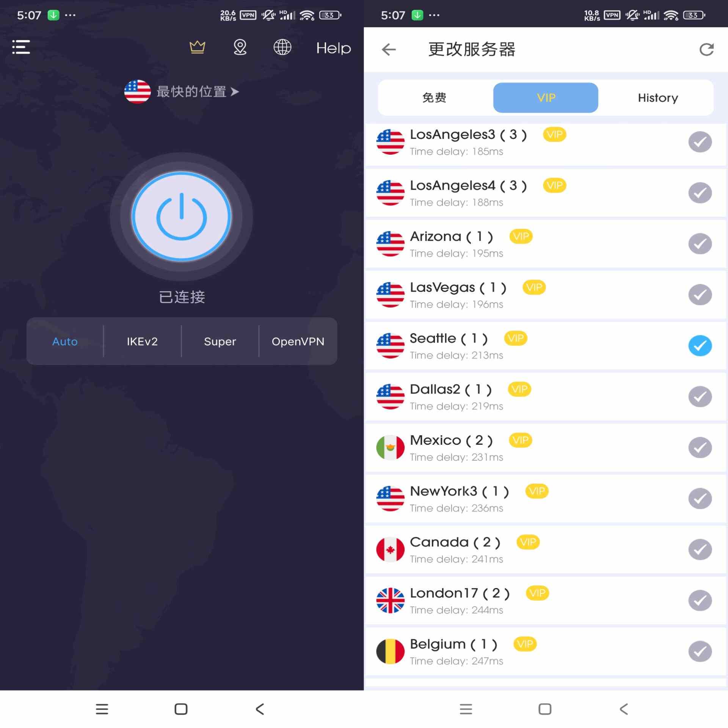Toggle LosAngeles3 server checkmark
This screenshot has width=728, height=728.
pyautogui.click(x=700, y=141)
